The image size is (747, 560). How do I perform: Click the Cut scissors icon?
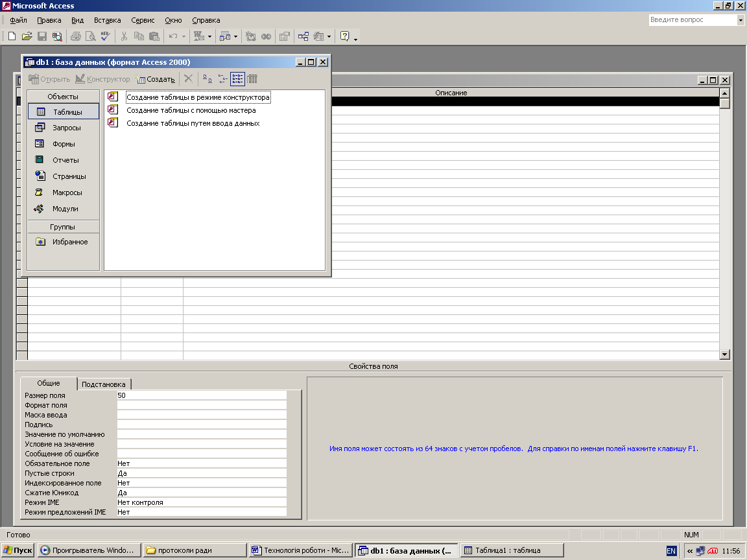pos(124,36)
